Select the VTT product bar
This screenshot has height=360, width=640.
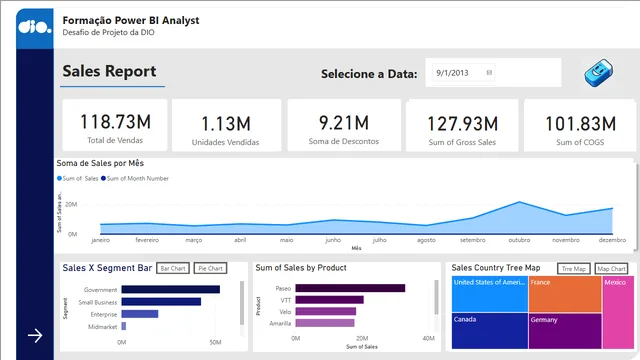pyautogui.click(x=329, y=300)
